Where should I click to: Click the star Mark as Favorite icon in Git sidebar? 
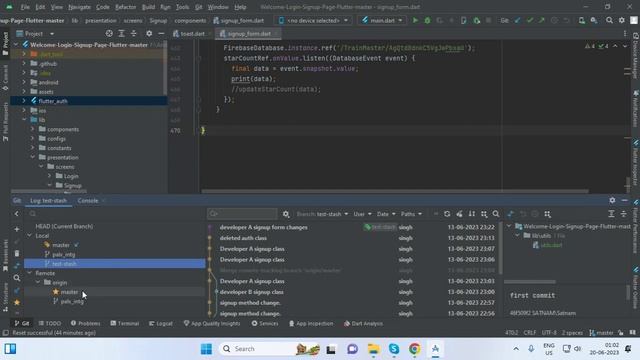pyautogui.click(x=17, y=302)
